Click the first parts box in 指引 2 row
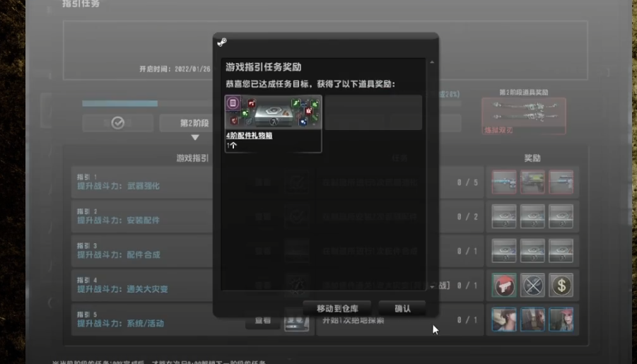 [x=504, y=216]
